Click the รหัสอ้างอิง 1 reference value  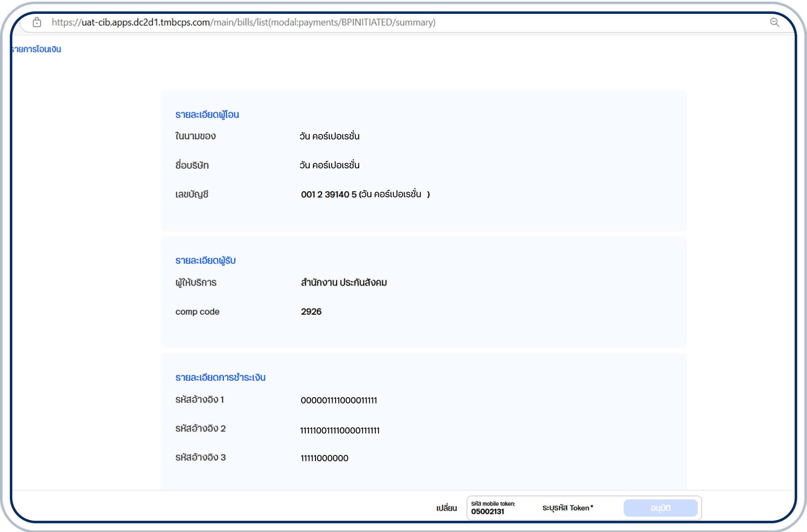[x=338, y=400]
